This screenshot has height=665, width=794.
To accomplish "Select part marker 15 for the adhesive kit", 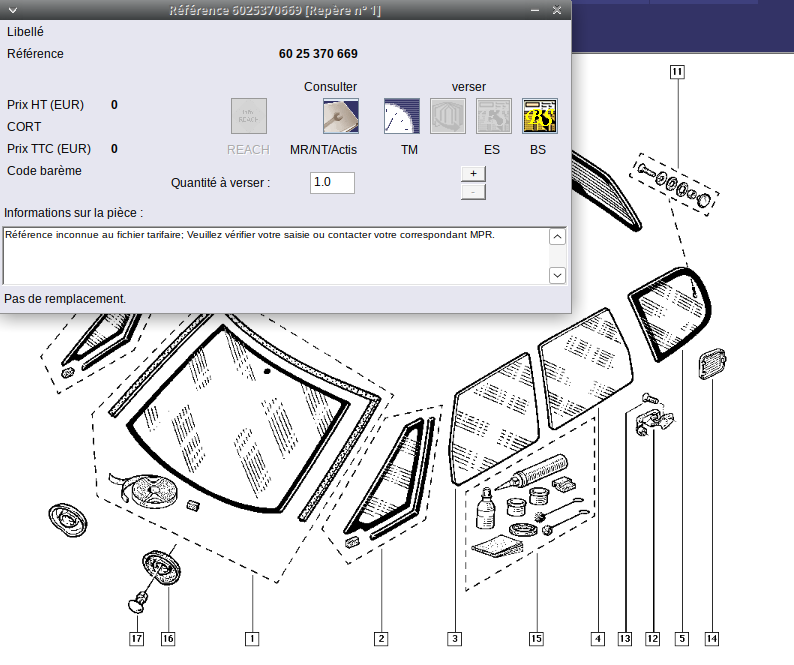I will (x=536, y=637).
